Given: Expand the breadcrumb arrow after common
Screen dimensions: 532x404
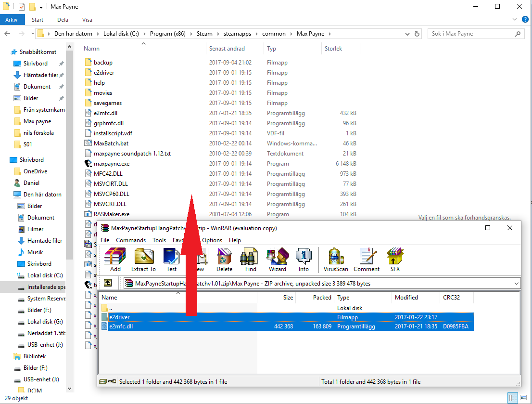Looking at the screenshot, I should (x=291, y=34).
